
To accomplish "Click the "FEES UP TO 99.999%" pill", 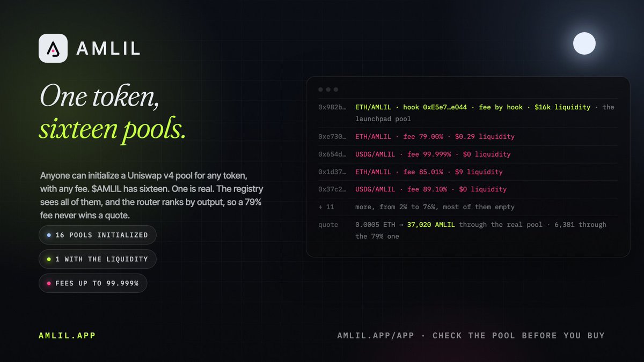I will click(x=93, y=283).
